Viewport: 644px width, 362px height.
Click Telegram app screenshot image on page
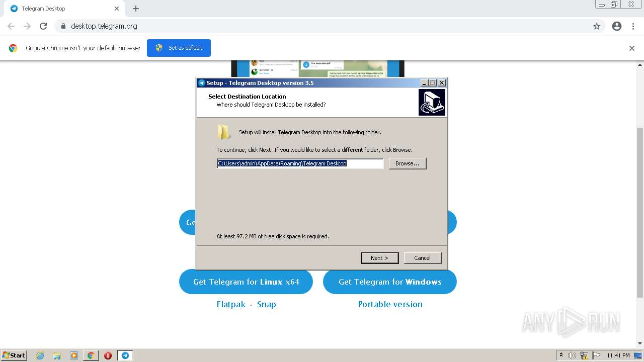(x=317, y=69)
